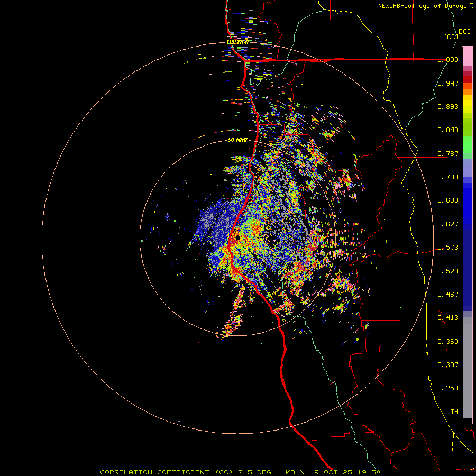Select the 0.360 legend value
The image size is (476, 476).
(448, 342)
